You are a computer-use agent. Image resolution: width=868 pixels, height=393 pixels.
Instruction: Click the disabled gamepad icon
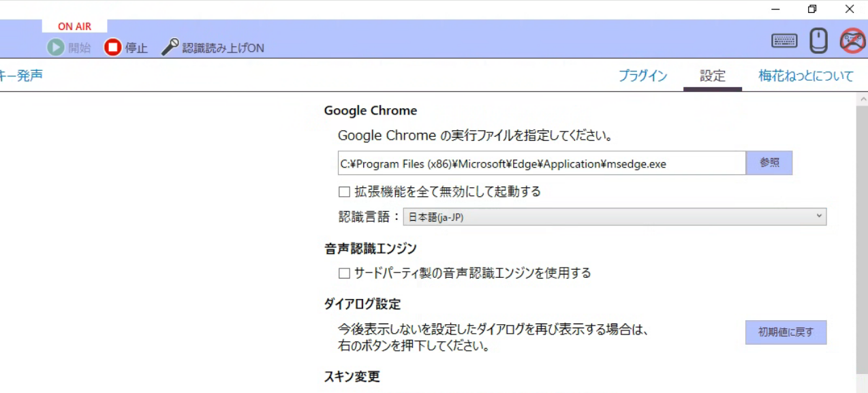[x=852, y=41]
